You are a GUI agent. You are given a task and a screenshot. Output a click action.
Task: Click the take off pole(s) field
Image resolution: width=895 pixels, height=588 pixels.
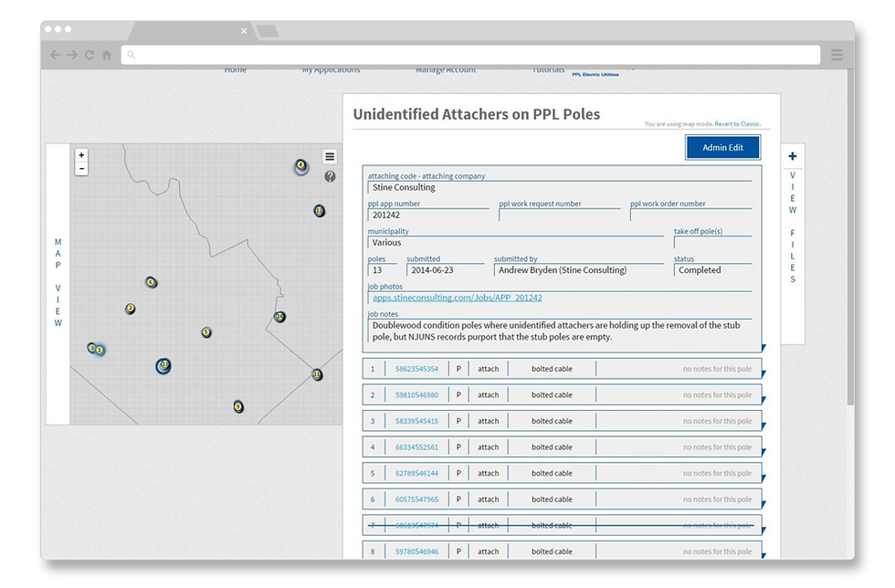coord(712,243)
